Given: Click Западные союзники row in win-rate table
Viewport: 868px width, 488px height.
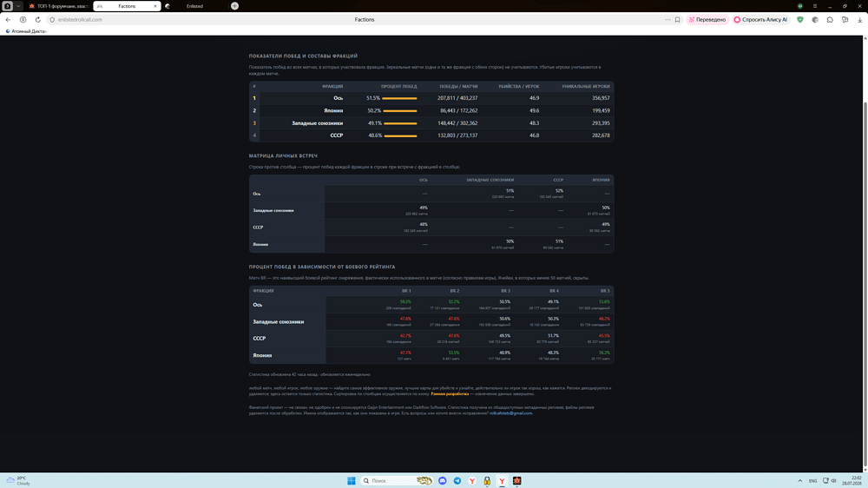Looking at the screenshot, I should coord(431,123).
